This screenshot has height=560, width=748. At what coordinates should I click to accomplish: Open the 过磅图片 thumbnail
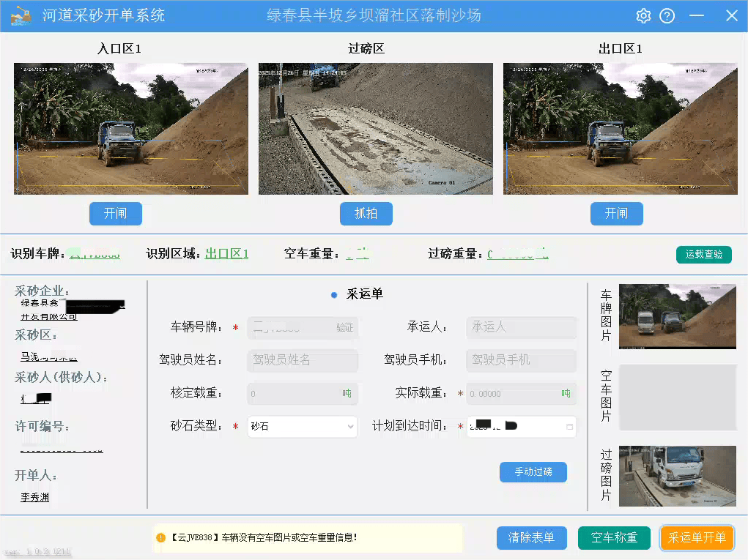[677, 476]
